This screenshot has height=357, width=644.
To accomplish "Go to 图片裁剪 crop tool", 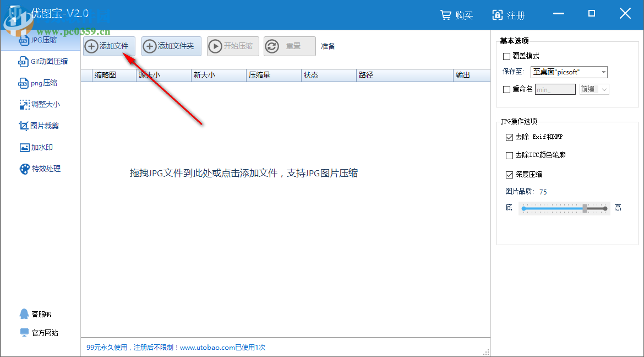I will coord(39,126).
